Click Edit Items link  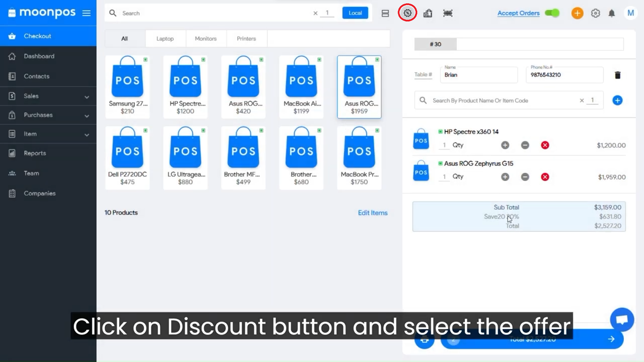(x=373, y=213)
